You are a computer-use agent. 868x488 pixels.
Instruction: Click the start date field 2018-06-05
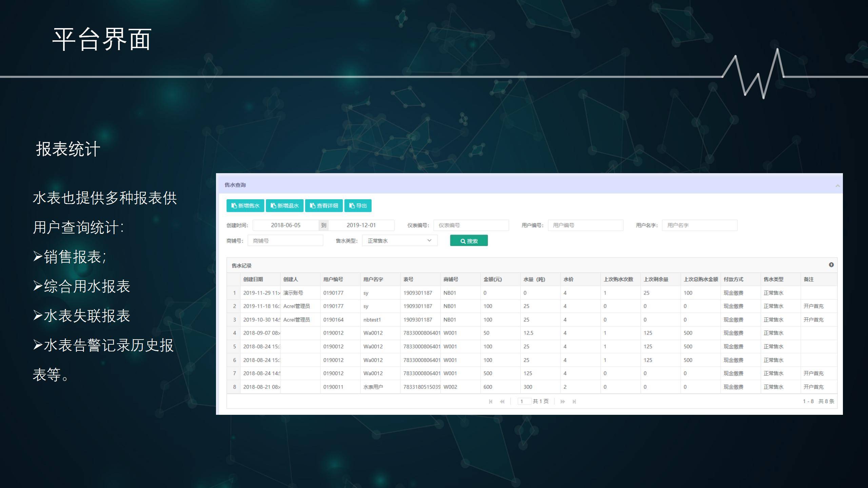285,225
